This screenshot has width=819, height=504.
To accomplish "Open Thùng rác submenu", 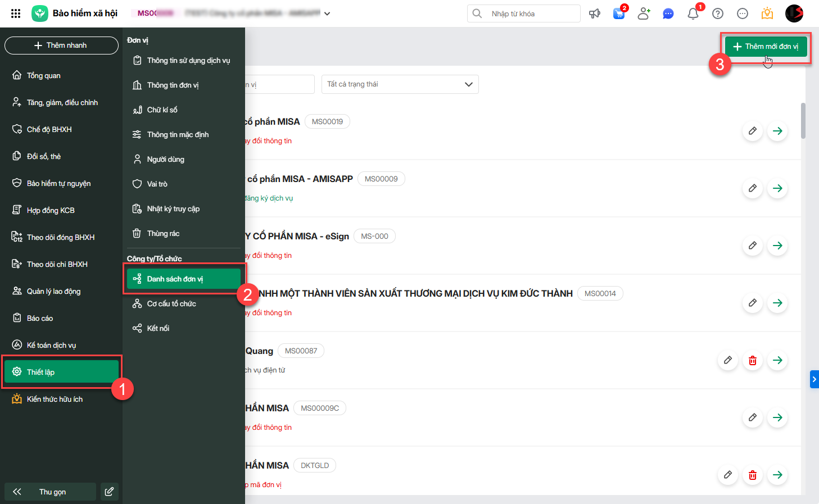I will [x=184, y=234].
